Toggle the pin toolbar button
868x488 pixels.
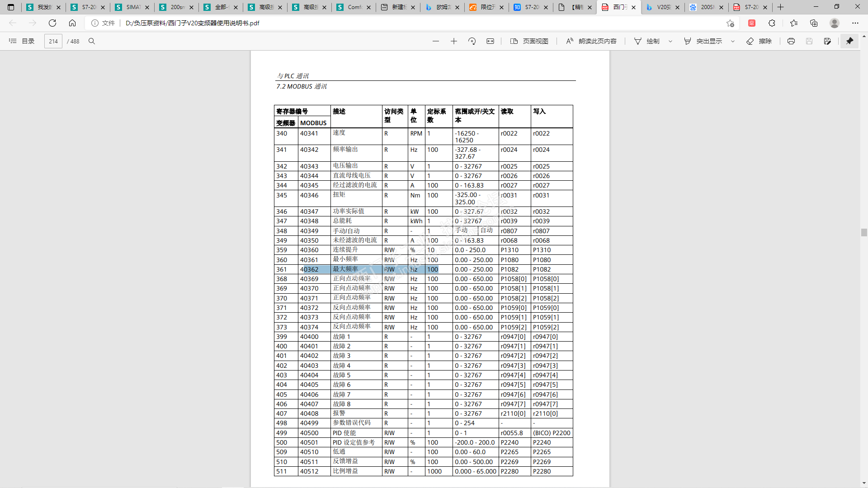849,41
